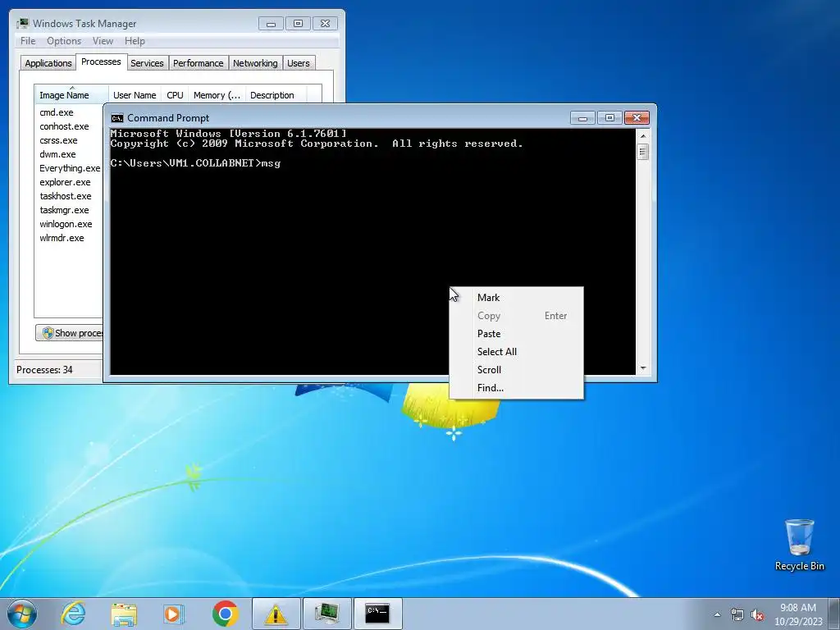Viewport: 840px width, 630px height.
Task: Launch Internet Explorer from taskbar
Action: pyautogui.click(x=73, y=614)
